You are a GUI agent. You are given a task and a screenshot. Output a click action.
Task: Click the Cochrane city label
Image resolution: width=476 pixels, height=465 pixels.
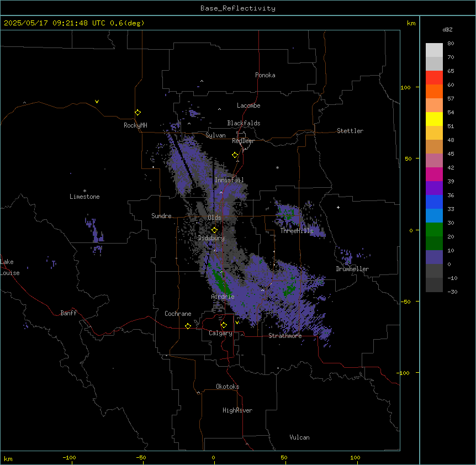point(178,314)
